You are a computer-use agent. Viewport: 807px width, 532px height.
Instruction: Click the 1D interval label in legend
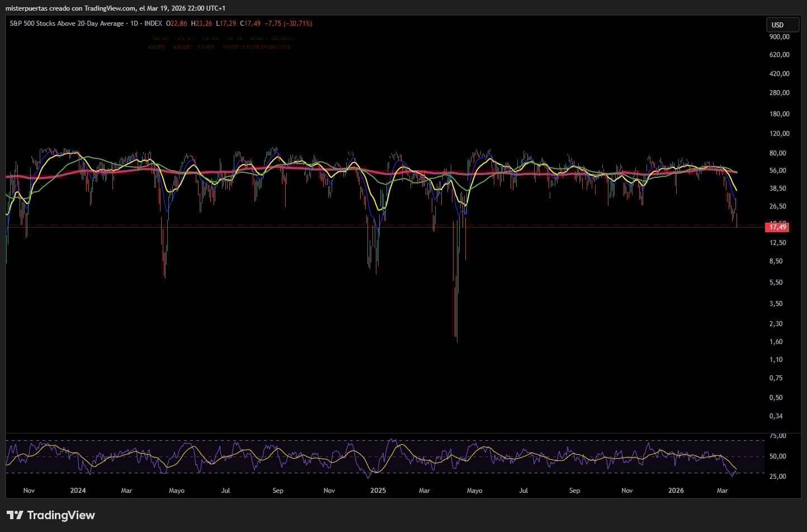click(134, 23)
